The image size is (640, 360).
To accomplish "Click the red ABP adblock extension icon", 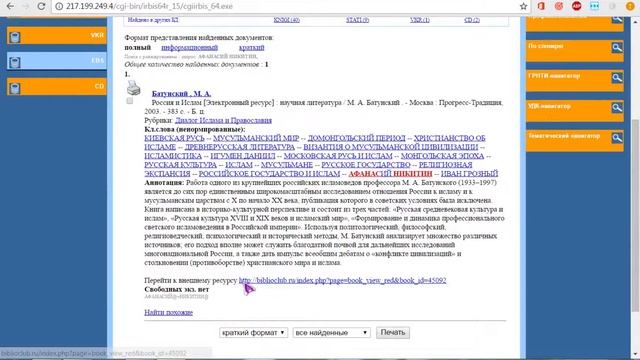I will [x=576, y=6].
